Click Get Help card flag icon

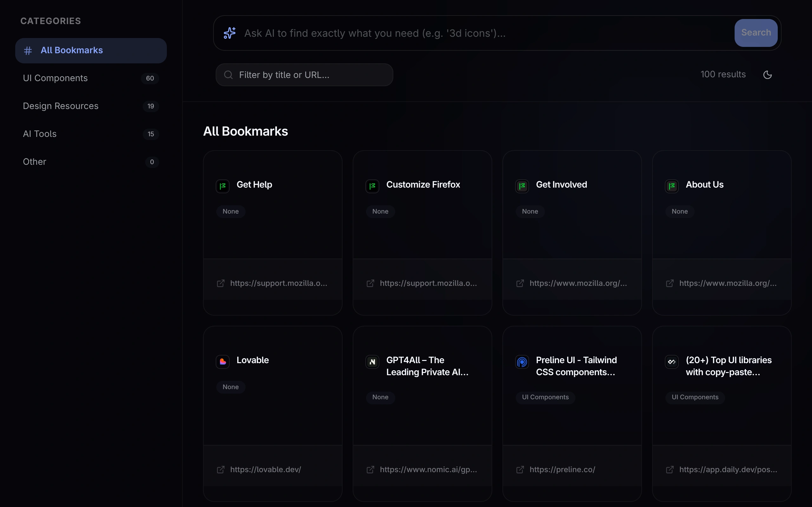click(223, 186)
